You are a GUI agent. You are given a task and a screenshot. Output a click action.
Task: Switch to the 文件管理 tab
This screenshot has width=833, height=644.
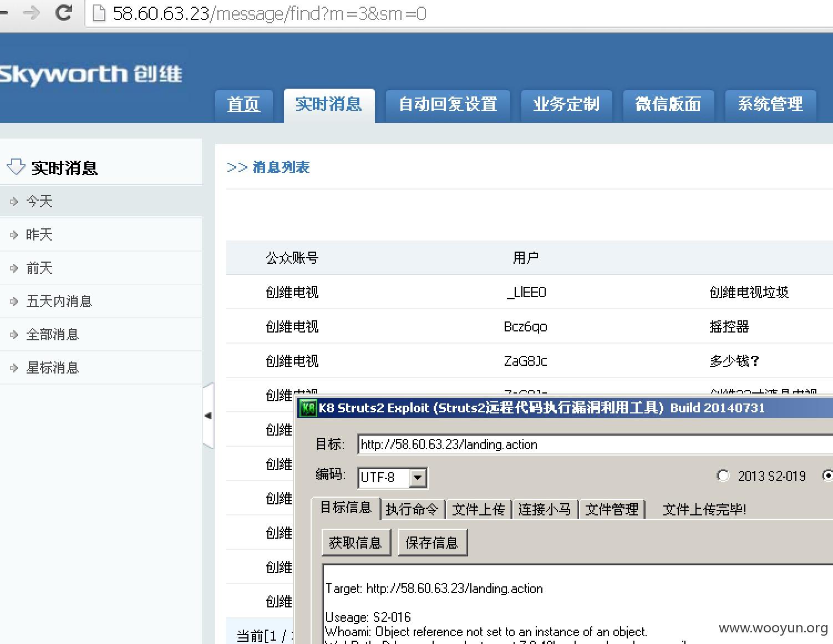(x=612, y=509)
